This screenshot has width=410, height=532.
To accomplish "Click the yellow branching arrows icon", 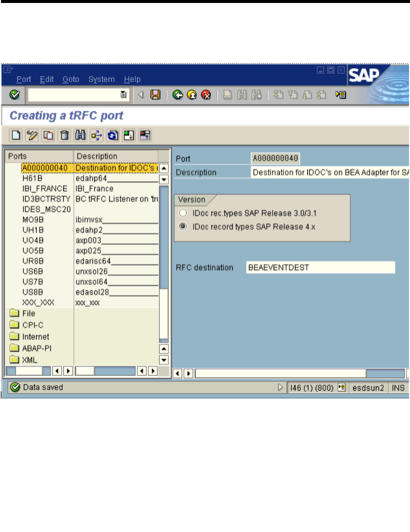I will (96, 135).
